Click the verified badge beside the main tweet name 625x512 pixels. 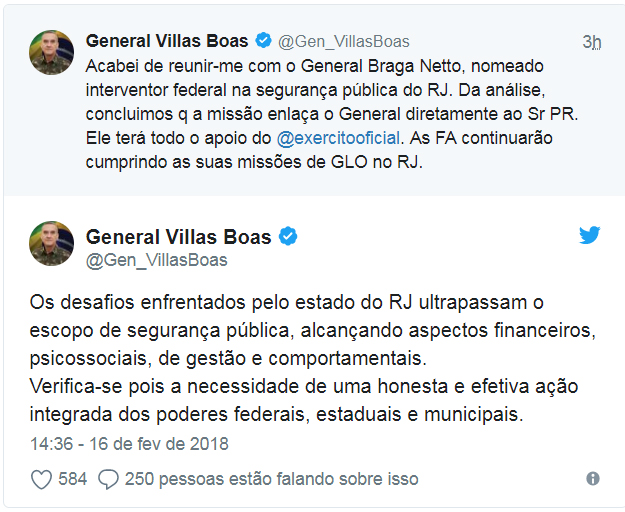coord(287,237)
